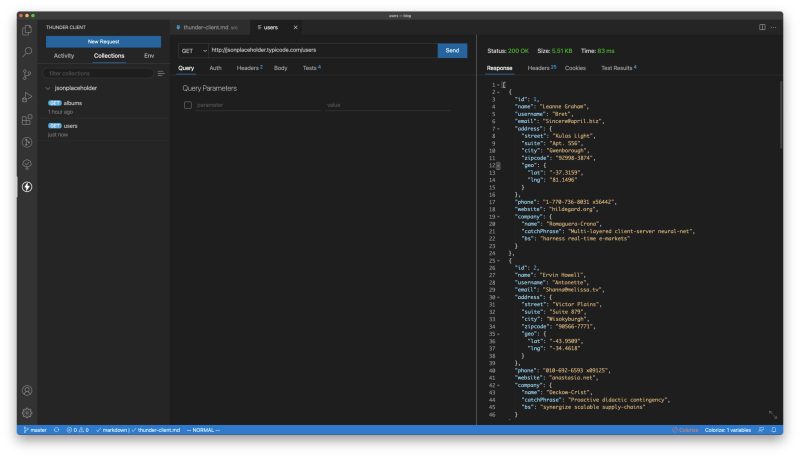Fold the JSON array at line 1
Image resolution: width=800 pixels, height=457 pixels.
pyautogui.click(x=498, y=85)
